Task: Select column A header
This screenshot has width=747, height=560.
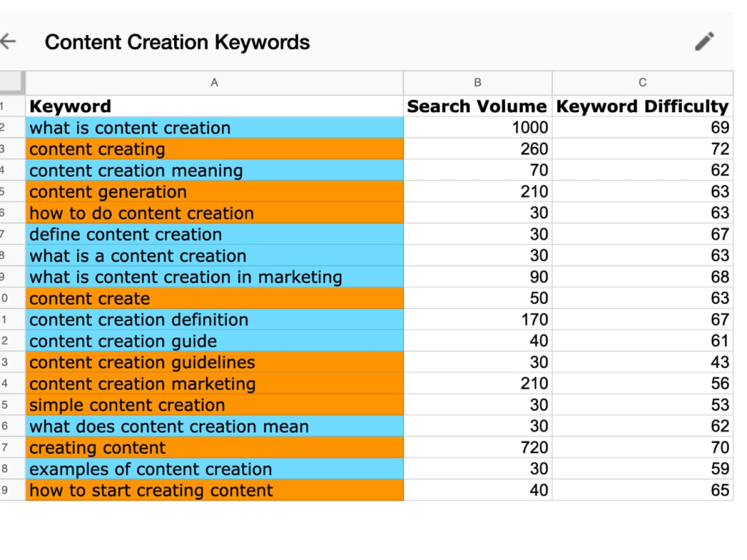Action: (214, 83)
